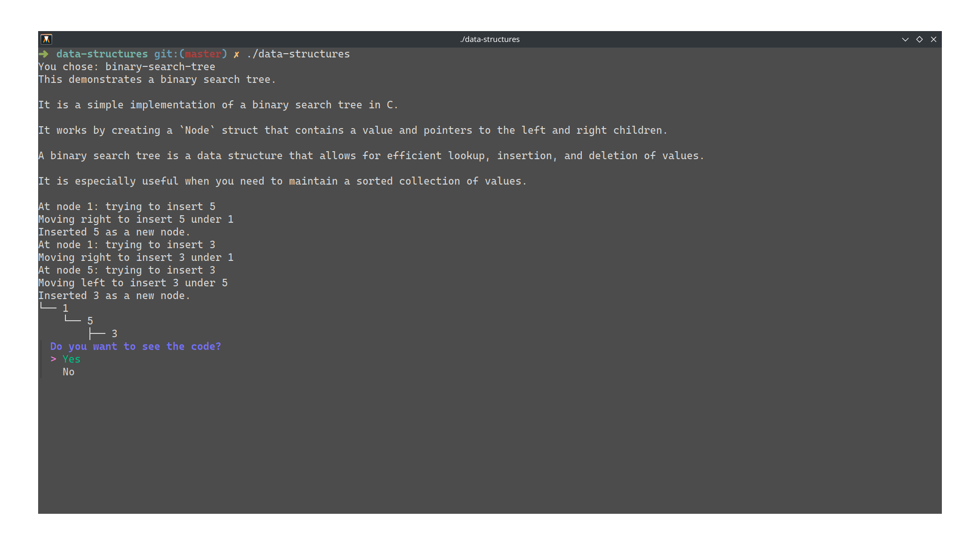Click 'You chose: binary-search-tree' line
980x559 pixels.
127,66
